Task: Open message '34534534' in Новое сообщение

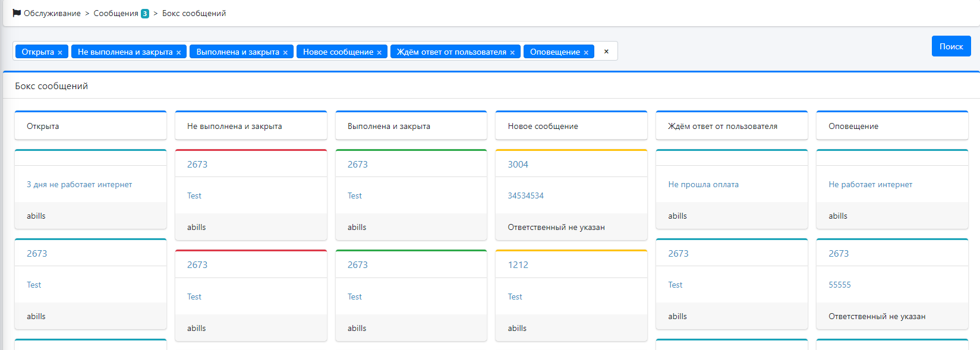Action: point(525,196)
